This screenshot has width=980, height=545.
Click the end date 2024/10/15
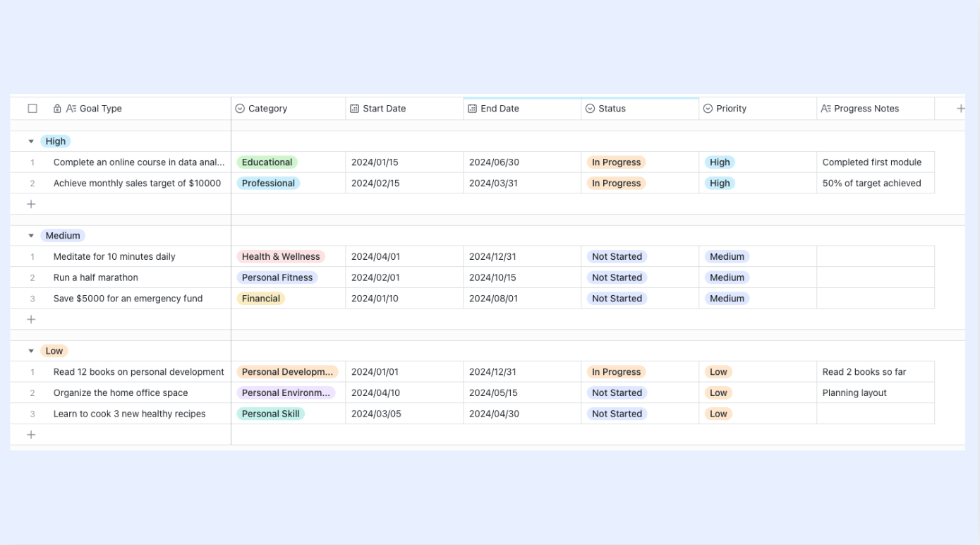tap(492, 277)
